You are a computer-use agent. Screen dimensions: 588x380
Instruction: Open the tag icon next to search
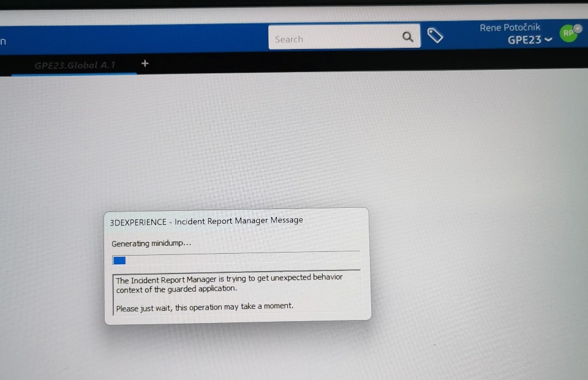click(x=435, y=36)
